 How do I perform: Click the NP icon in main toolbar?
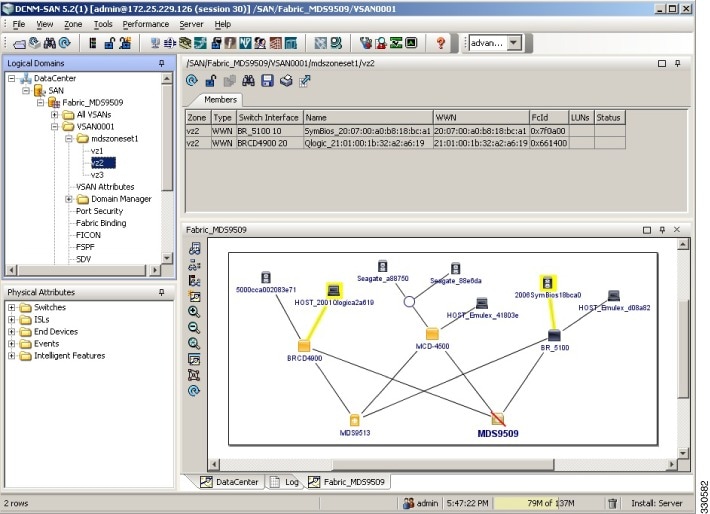[x=245, y=43]
